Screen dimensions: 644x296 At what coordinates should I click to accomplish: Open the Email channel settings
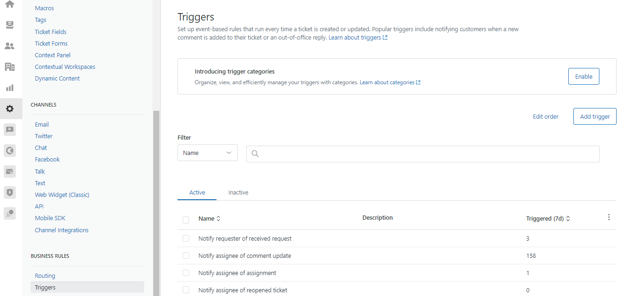click(42, 124)
